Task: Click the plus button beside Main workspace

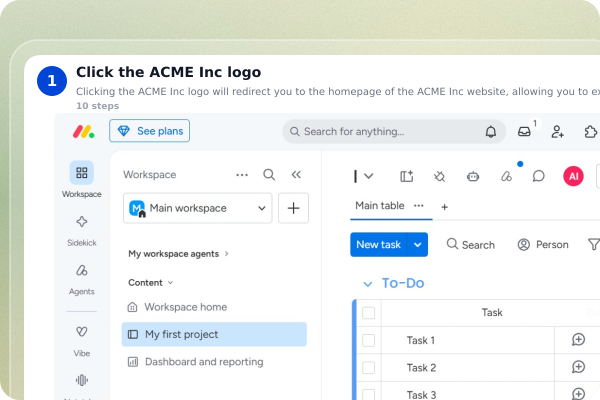Action: click(293, 208)
